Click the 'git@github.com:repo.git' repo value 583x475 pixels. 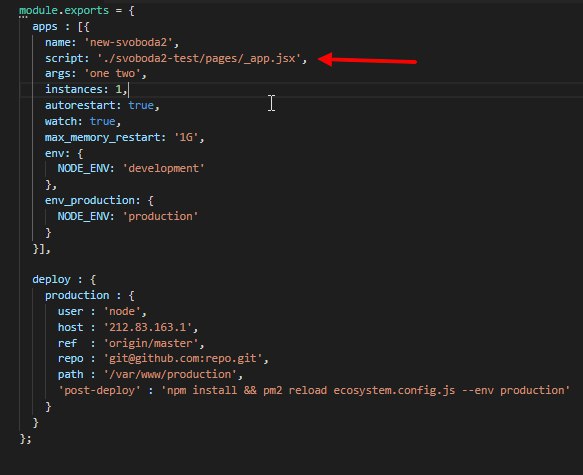[x=183, y=358]
